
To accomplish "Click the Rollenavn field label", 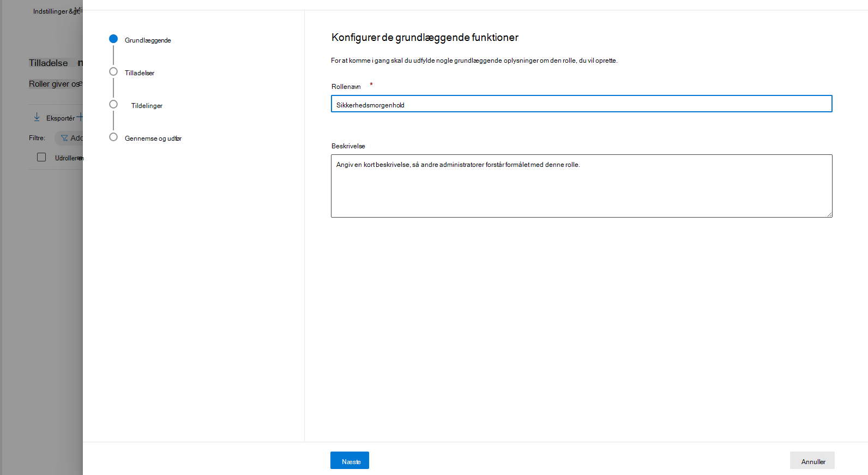I will (x=346, y=87).
